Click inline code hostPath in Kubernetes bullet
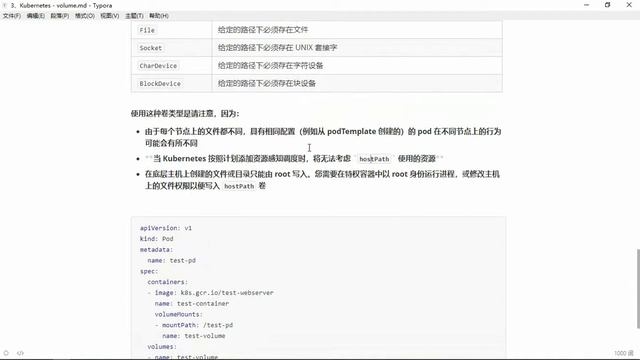The width and height of the screenshot is (640, 360). coord(374,159)
